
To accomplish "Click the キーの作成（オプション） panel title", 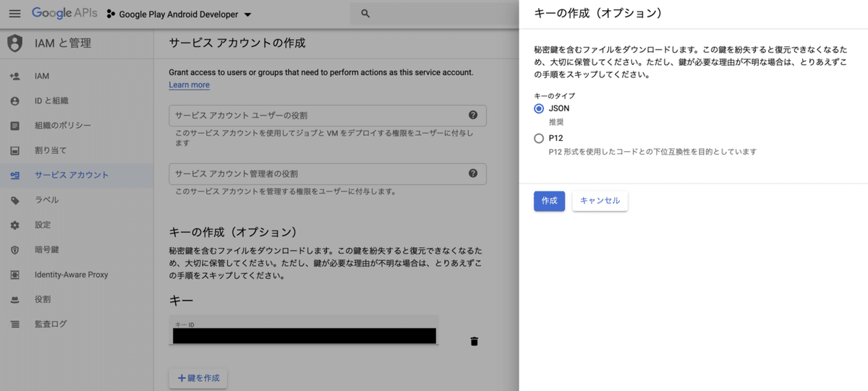I will tap(598, 13).
